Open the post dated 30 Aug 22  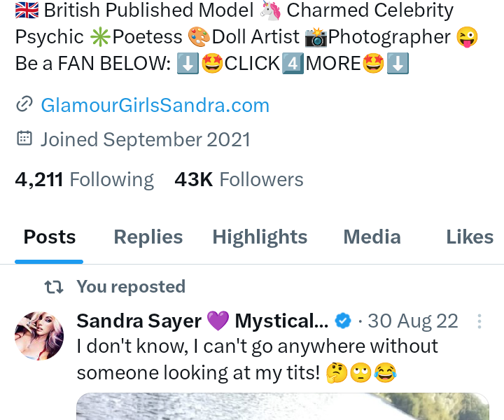pyautogui.click(x=413, y=321)
